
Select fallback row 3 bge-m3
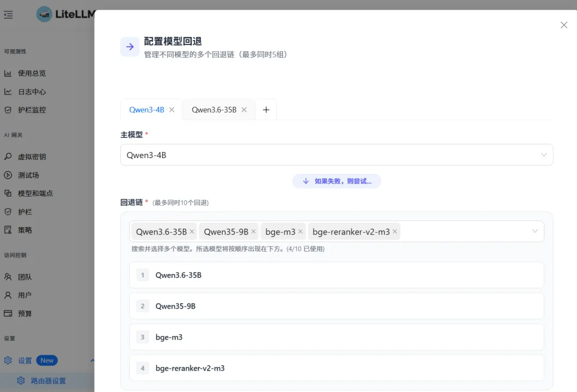pos(337,337)
